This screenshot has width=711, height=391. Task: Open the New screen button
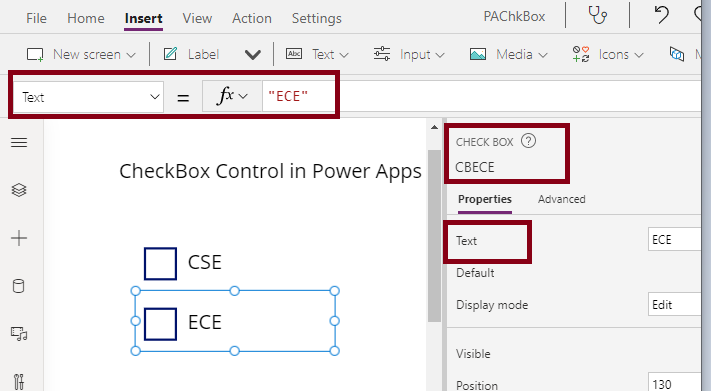coord(82,54)
